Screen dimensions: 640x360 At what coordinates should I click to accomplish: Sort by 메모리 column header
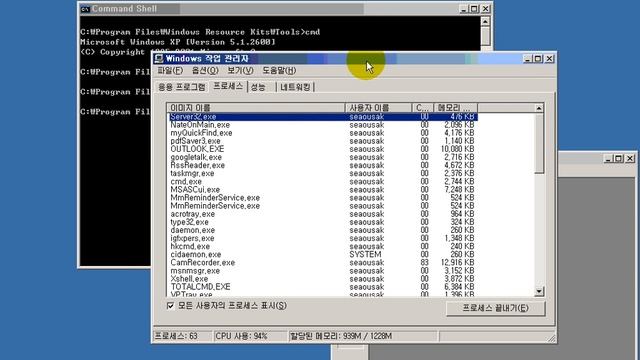coord(455,108)
